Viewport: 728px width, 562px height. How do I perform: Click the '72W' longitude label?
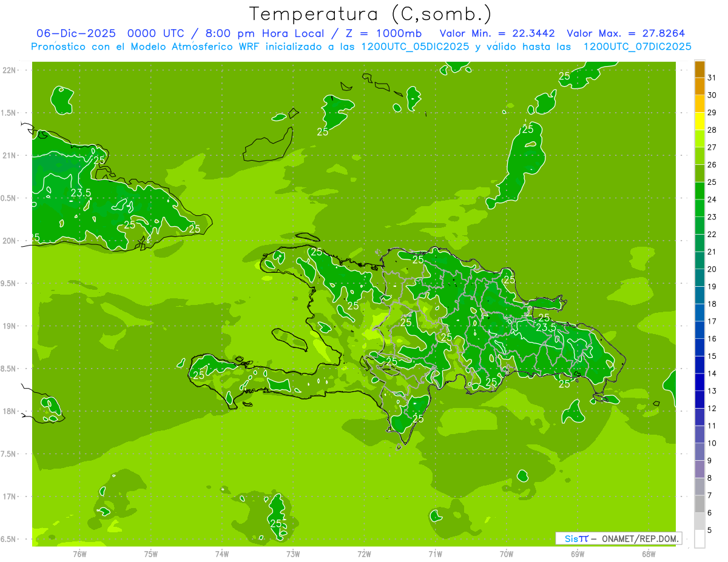[x=365, y=554]
